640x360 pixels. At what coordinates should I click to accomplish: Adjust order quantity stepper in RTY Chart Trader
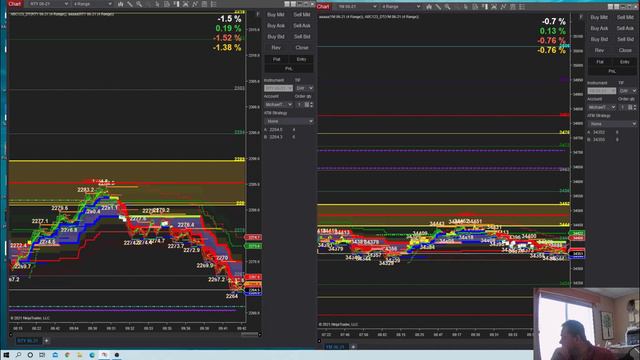point(311,104)
